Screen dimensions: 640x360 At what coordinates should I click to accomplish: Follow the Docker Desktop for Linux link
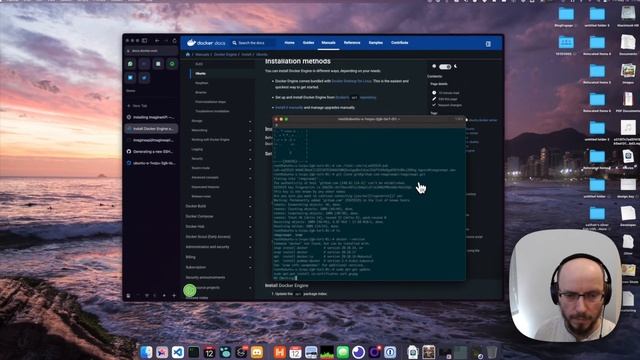click(x=351, y=81)
